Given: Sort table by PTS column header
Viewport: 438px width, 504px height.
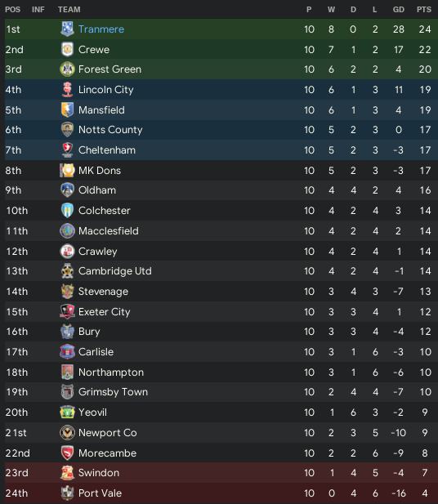Looking at the screenshot, I should (x=424, y=10).
